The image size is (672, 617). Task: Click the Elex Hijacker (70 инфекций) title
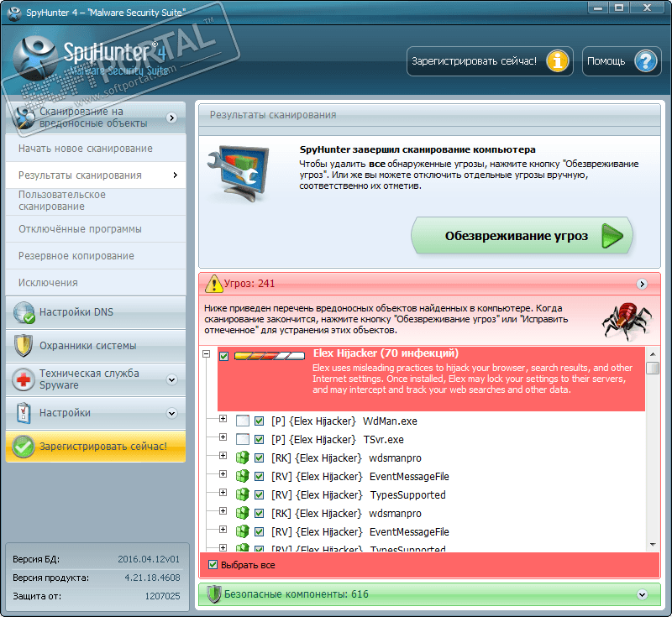point(386,353)
